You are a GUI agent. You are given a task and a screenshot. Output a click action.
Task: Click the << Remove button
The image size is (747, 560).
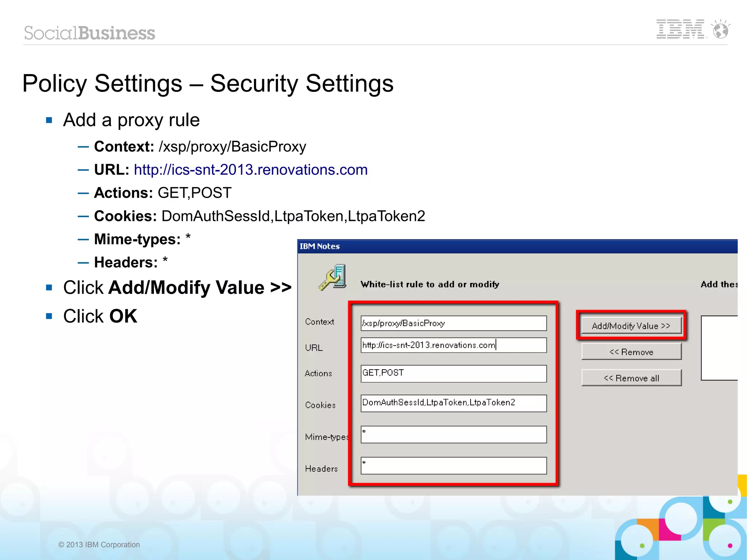point(631,352)
